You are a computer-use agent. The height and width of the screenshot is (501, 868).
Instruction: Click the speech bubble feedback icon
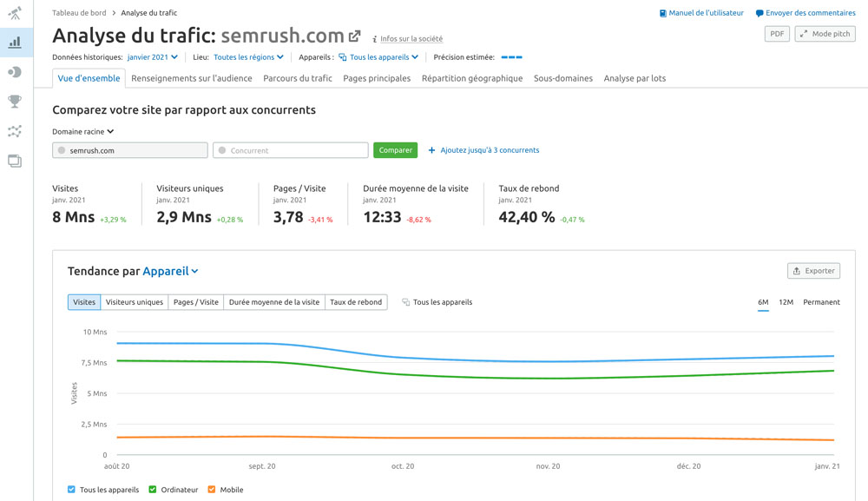759,13
